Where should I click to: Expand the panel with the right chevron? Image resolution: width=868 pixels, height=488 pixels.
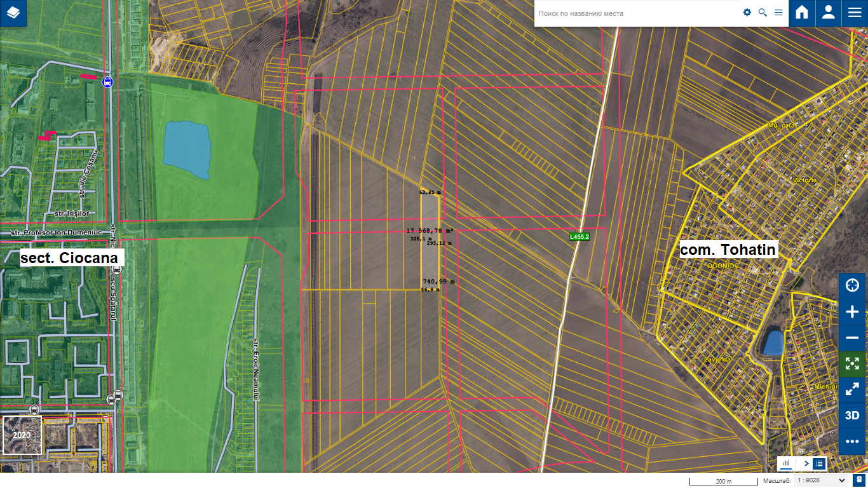coord(806,463)
